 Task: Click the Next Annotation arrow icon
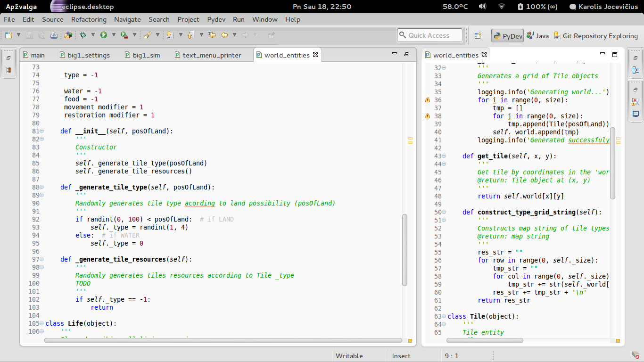(169, 35)
